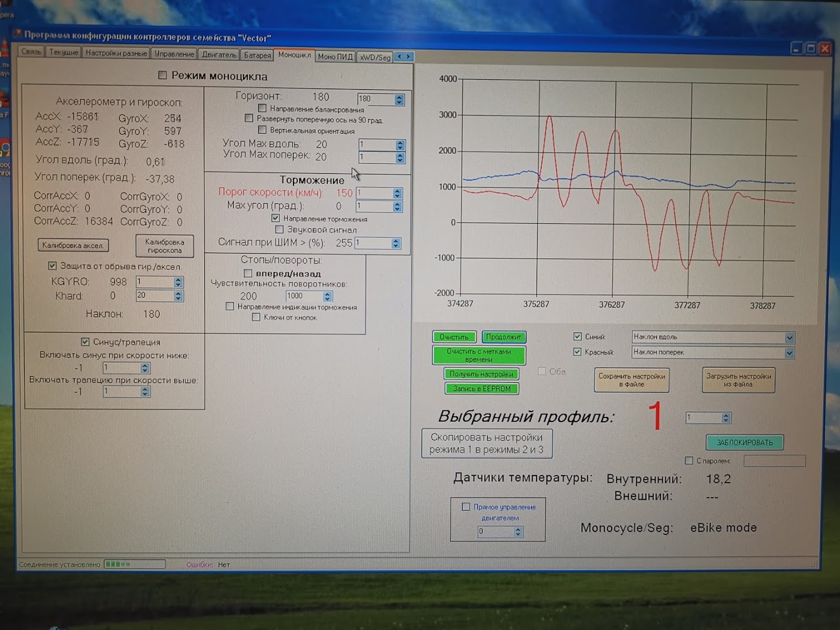Click the tab scroll left arrow

(x=400, y=56)
